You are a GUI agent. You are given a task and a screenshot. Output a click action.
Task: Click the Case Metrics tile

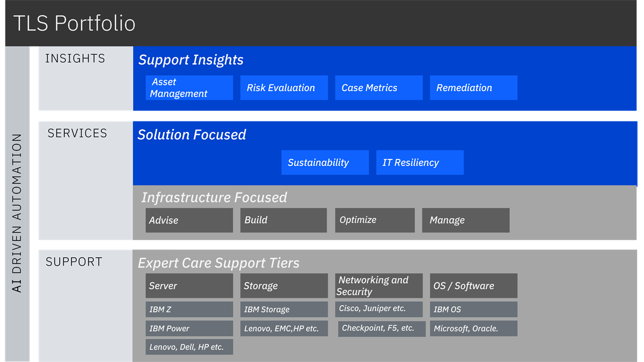[378, 88]
